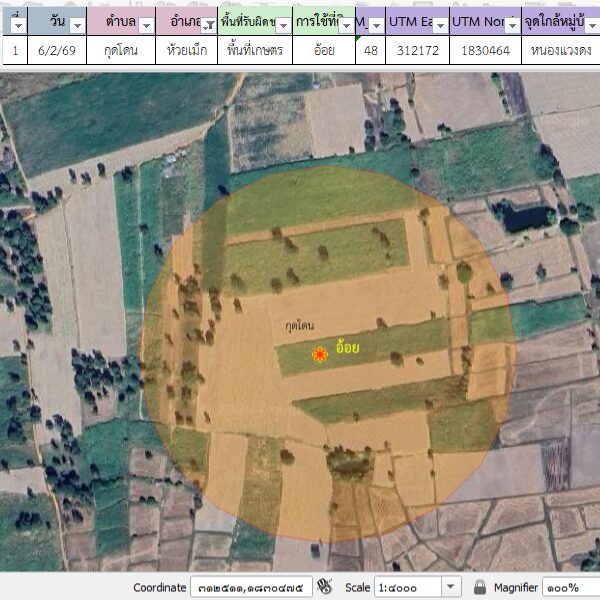Select the อ้อย label on the map
The image size is (600, 600).
347,348
